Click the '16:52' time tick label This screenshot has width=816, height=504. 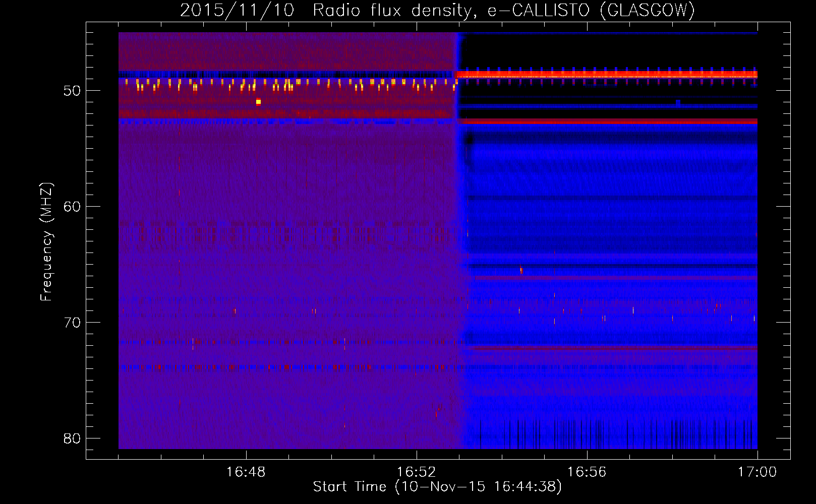[x=416, y=472]
